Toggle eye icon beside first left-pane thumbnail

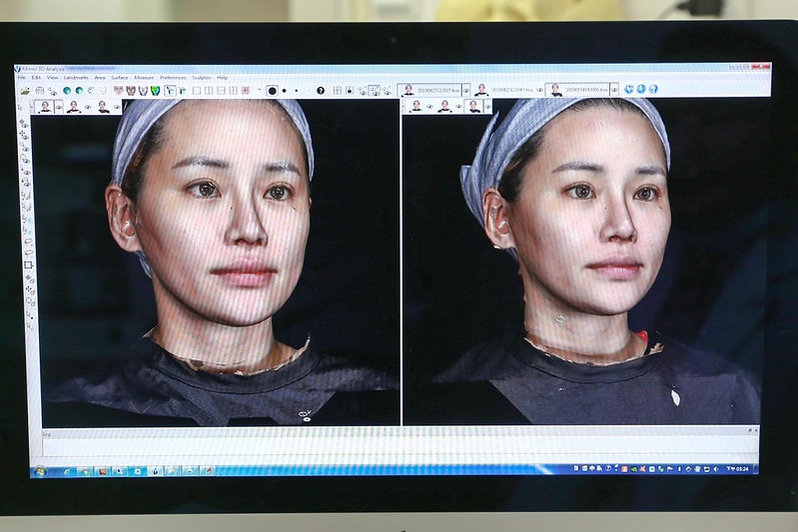click(58, 106)
